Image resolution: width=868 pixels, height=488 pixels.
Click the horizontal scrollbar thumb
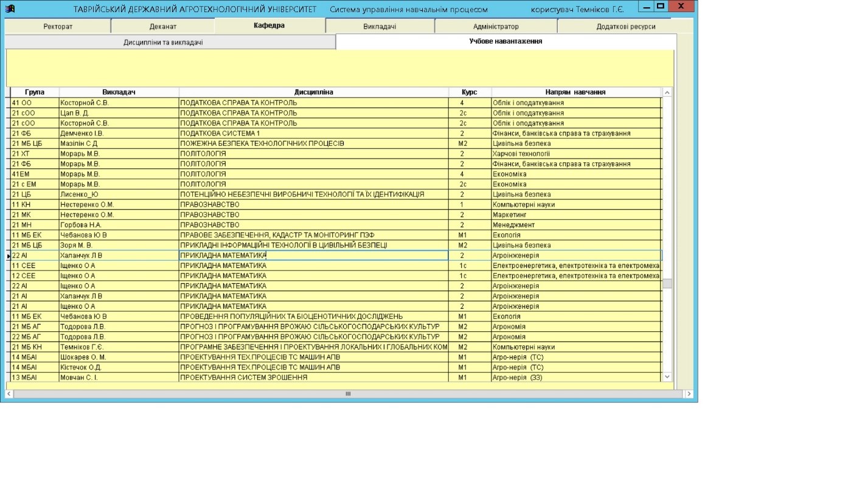click(348, 394)
